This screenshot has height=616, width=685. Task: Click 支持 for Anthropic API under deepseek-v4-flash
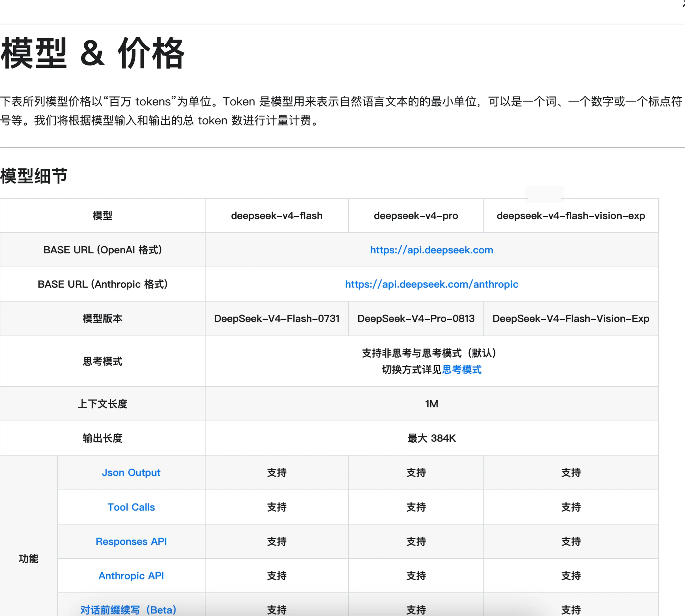point(277,576)
